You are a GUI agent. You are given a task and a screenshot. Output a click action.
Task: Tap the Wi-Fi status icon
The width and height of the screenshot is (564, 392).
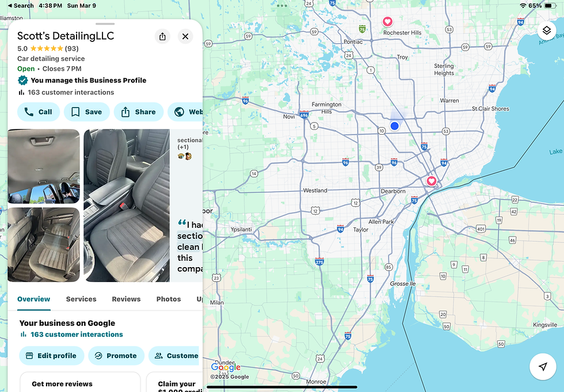[523, 6]
